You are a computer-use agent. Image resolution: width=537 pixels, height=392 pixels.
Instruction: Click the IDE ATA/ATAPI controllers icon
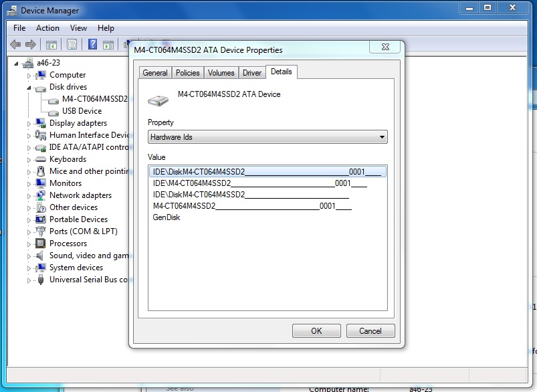click(41, 148)
